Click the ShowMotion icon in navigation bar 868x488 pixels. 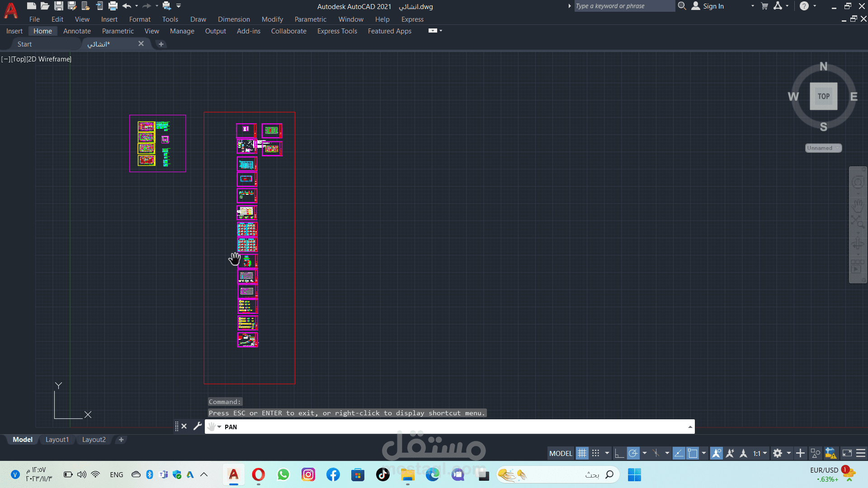[x=858, y=267]
